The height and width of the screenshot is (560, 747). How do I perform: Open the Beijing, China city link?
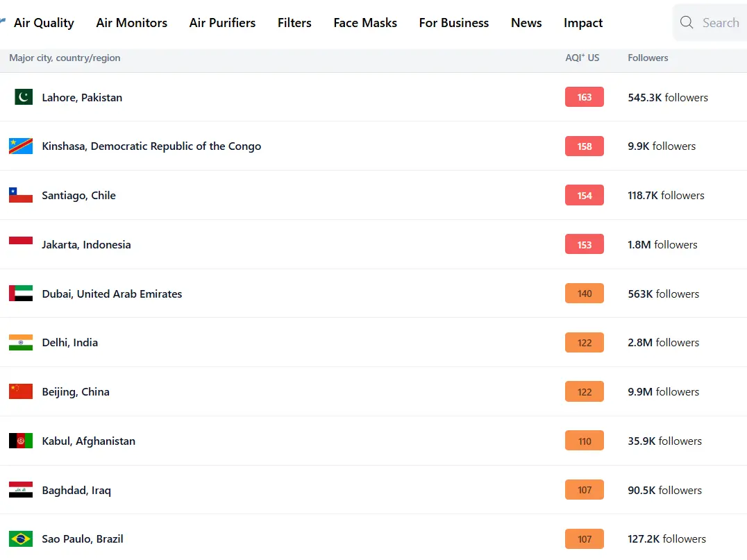(76, 391)
